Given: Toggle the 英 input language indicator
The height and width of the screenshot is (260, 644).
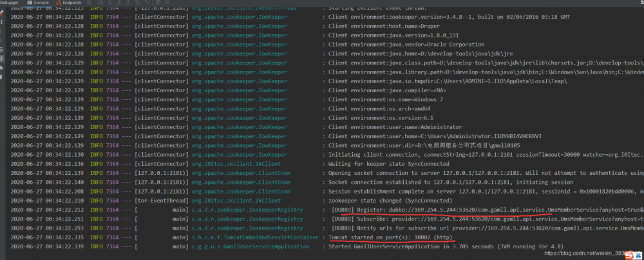Looking at the screenshot, I should [638, 256].
